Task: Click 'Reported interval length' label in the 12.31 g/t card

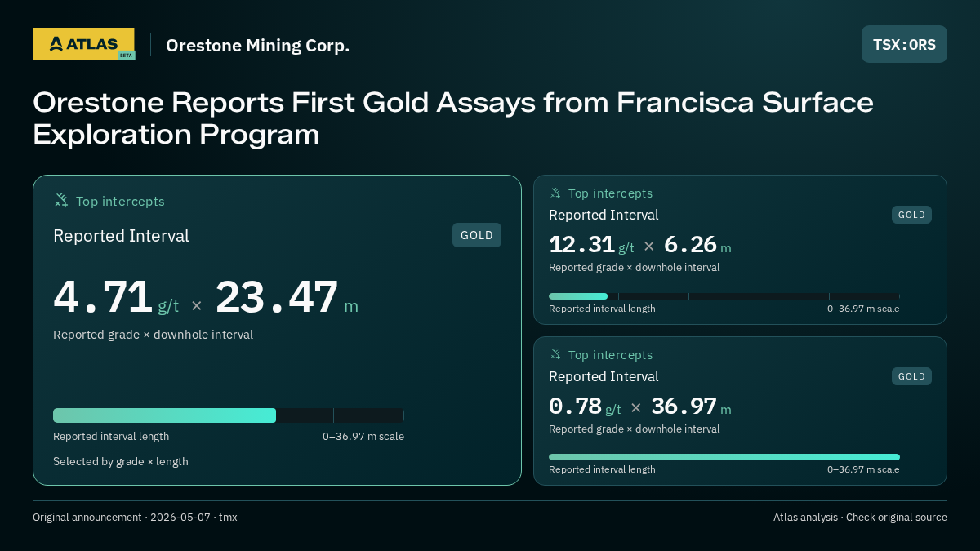Action: click(x=602, y=309)
